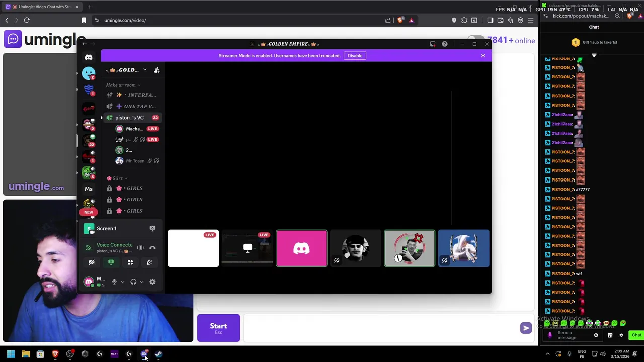Viewport: 644px width, 362px height.
Task: Share the page via the address bar icon
Action: [x=388, y=20]
